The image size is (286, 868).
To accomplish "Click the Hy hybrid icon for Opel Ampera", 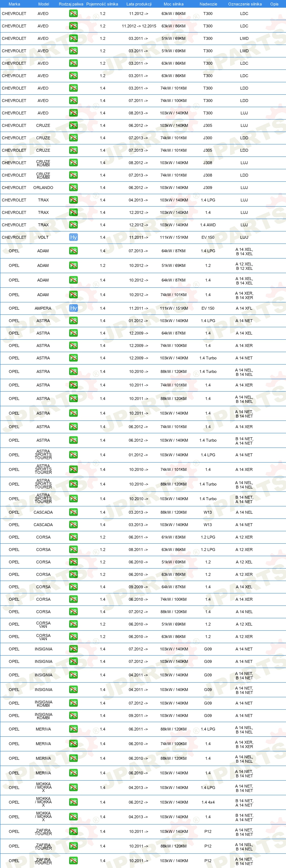I will click(73, 308).
